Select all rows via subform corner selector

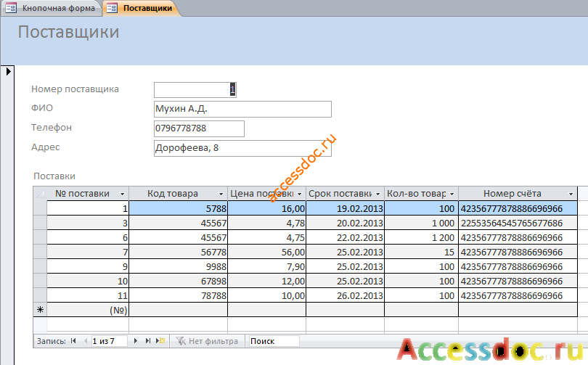pyautogui.click(x=40, y=194)
